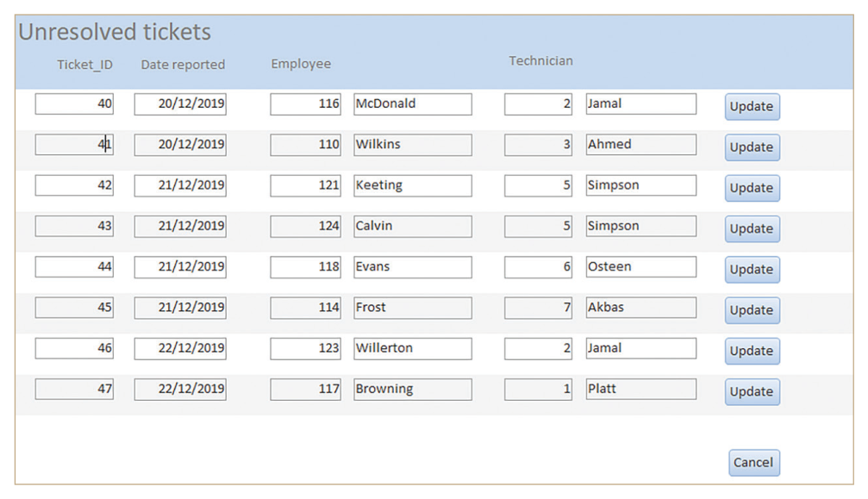Select technician ID field showing 6
This screenshot has width=868, height=499.
(538, 267)
